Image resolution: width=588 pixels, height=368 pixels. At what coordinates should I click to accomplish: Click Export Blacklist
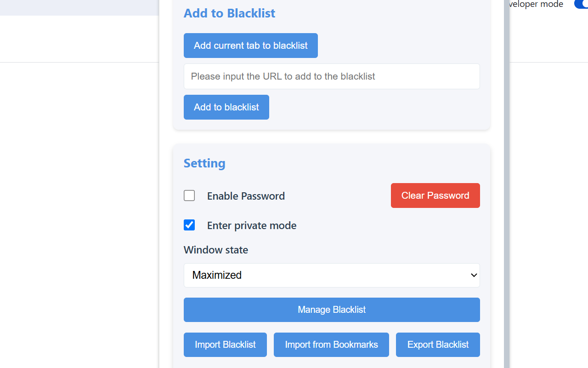(438, 345)
